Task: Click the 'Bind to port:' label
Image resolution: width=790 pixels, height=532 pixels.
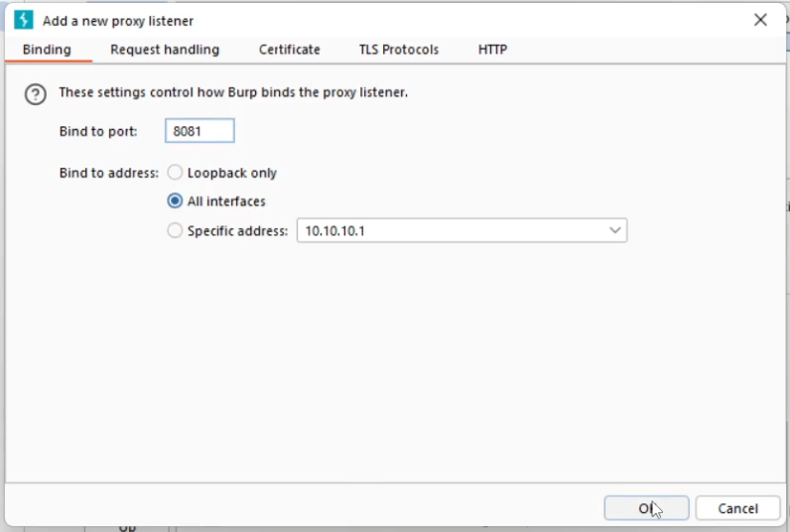Action: (x=98, y=132)
